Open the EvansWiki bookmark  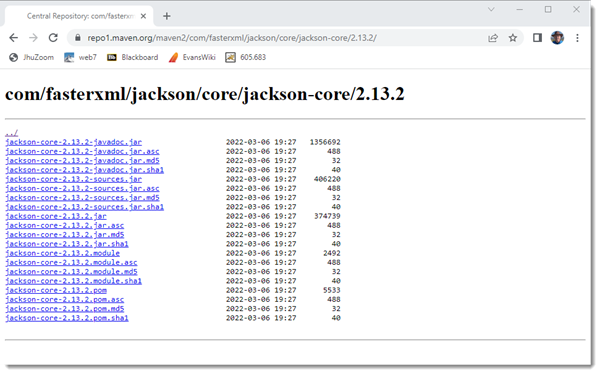[192, 57]
